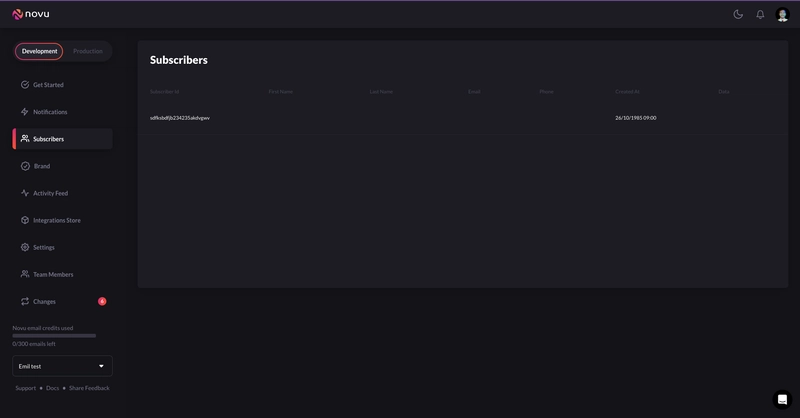Open the Docs link
Viewport: 800px width, 418px height.
click(x=53, y=388)
